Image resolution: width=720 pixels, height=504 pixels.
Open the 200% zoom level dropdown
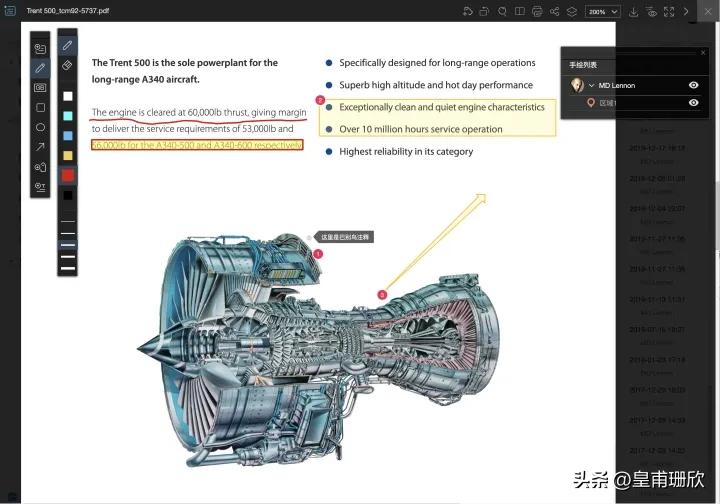pos(603,11)
